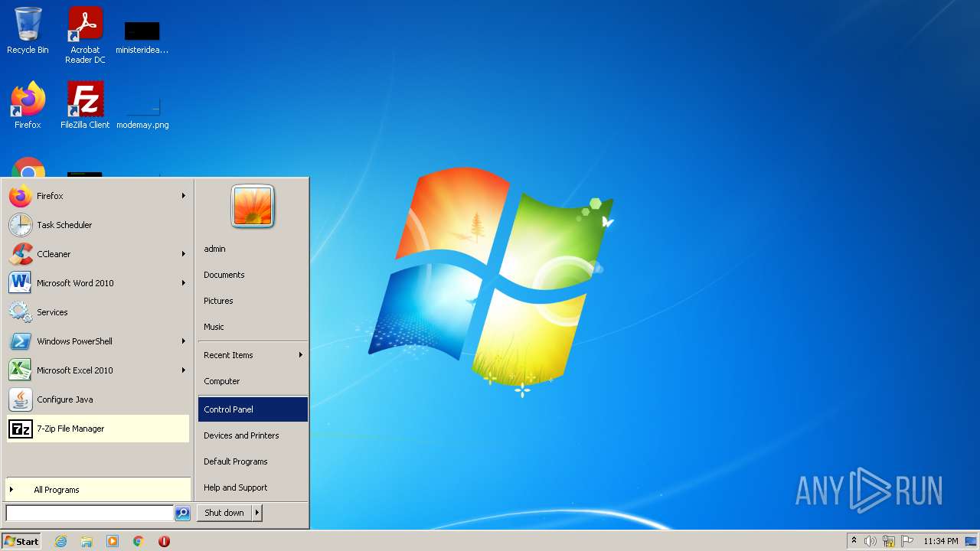Viewport: 980px width, 551px height.
Task: Open Microsoft Excel 2010
Action: coord(98,370)
